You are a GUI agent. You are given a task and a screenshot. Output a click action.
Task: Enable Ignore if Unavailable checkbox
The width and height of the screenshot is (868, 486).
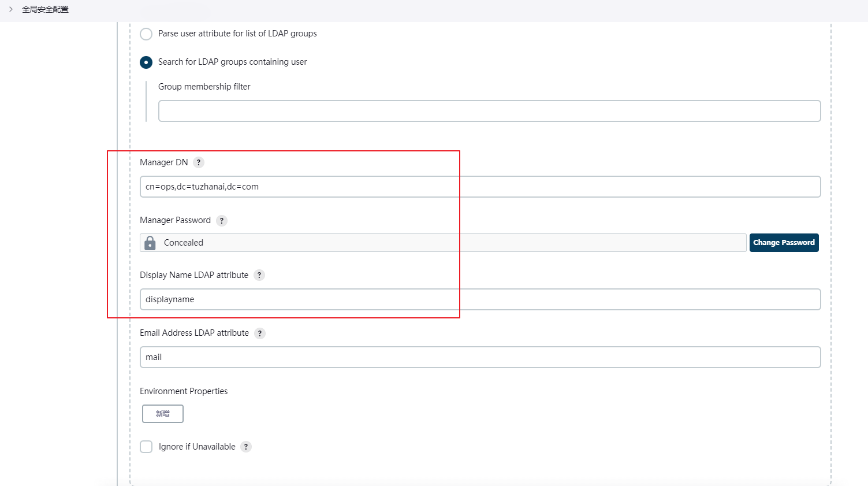[x=147, y=447]
